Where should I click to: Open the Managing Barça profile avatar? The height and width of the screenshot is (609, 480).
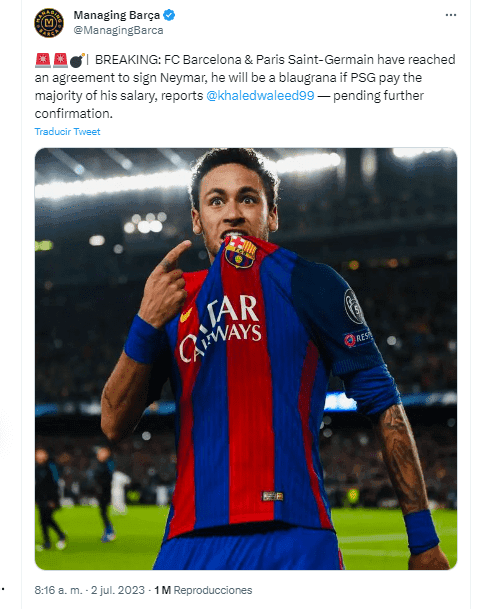pyautogui.click(x=49, y=23)
